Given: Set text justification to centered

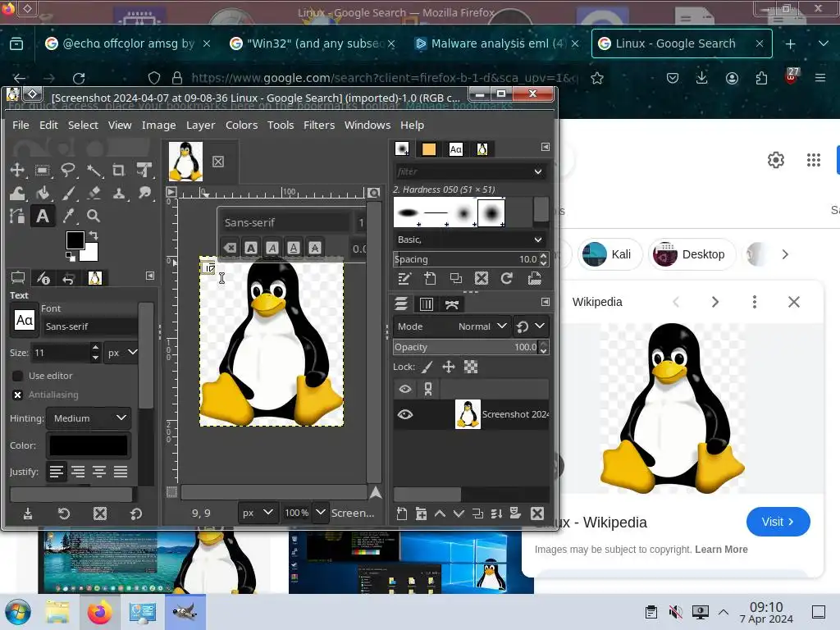Looking at the screenshot, I should 99,472.
